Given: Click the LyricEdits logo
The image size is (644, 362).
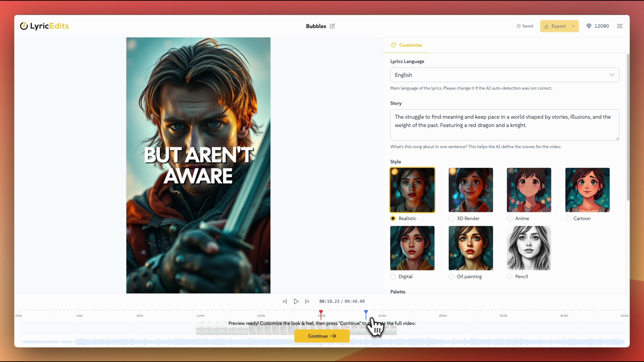Looking at the screenshot, I should tap(44, 26).
